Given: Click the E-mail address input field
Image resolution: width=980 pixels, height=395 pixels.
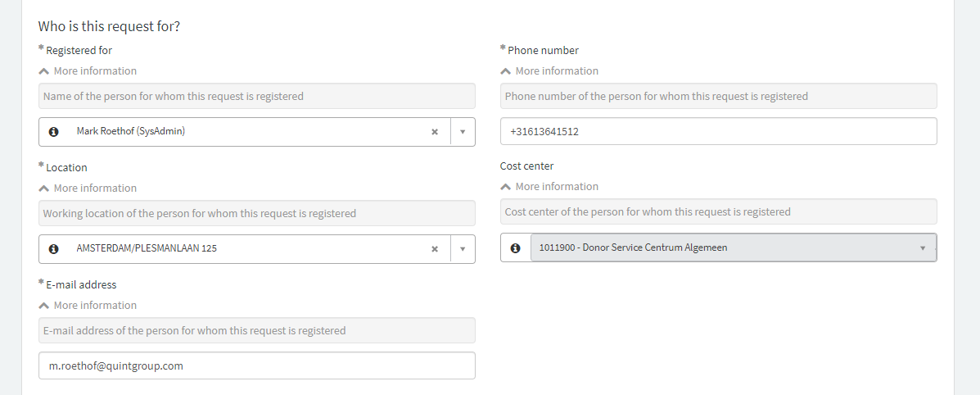Looking at the screenshot, I should point(257,365).
